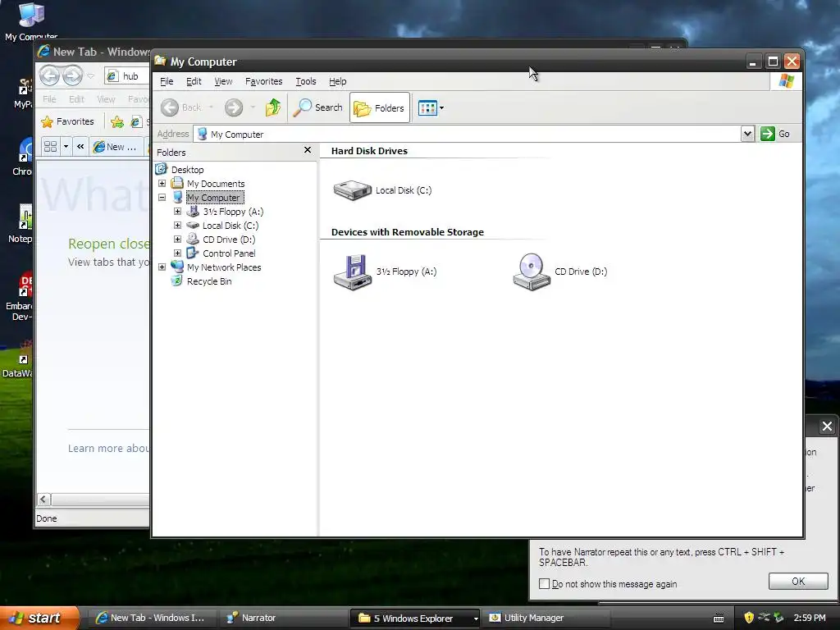The image size is (840, 630).
Task: Expand My Network Places tree node
Action: 162,267
